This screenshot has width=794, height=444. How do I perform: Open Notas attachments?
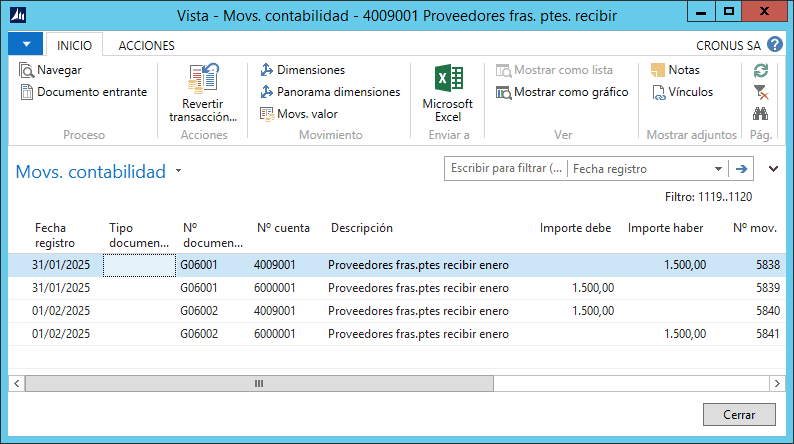coord(675,70)
